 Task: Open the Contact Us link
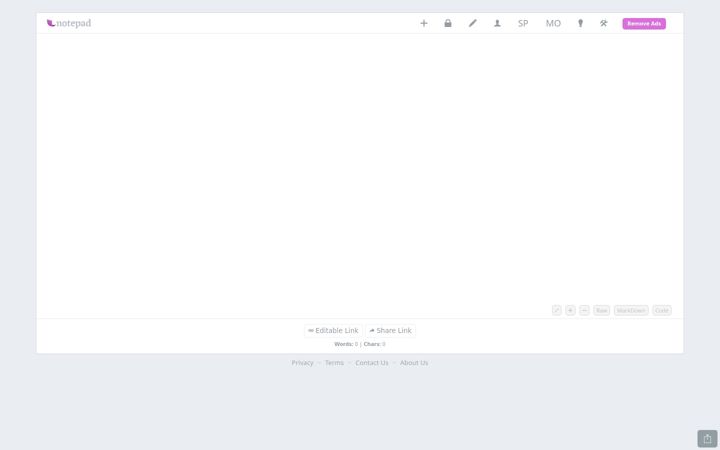click(371, 363)
